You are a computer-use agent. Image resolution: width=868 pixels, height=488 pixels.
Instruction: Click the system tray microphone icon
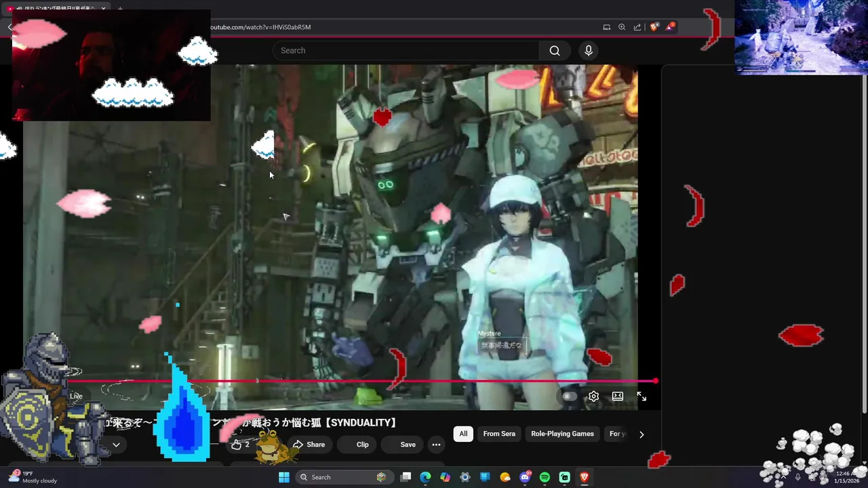click(x=798, y=477)
